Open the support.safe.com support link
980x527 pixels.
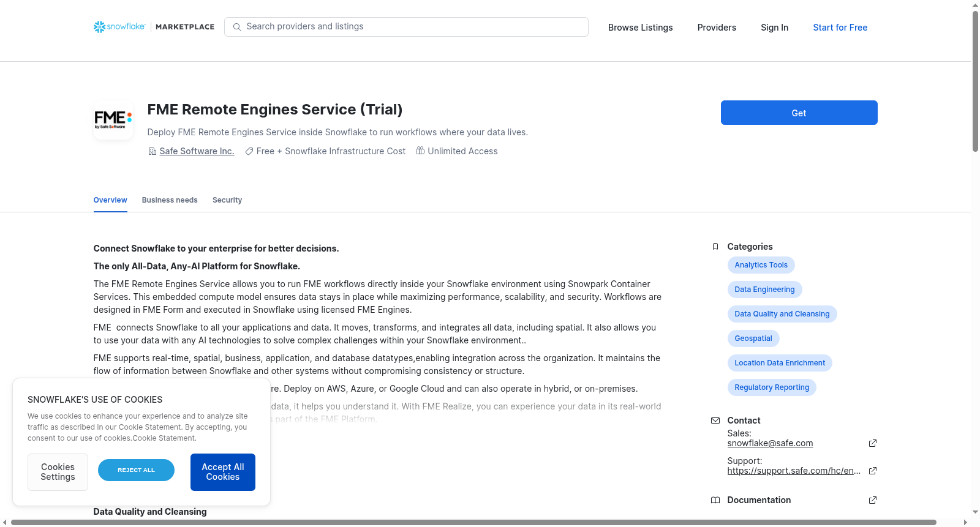[794, 471]
